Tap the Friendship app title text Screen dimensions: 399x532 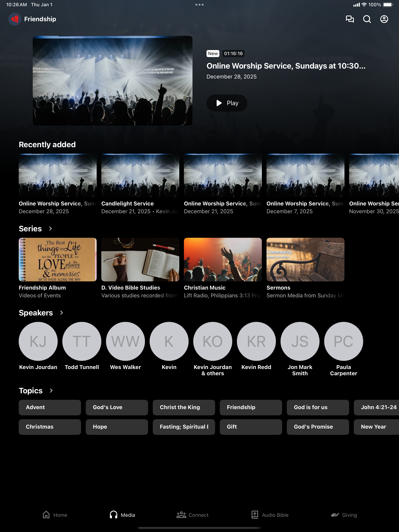point(40,19)
